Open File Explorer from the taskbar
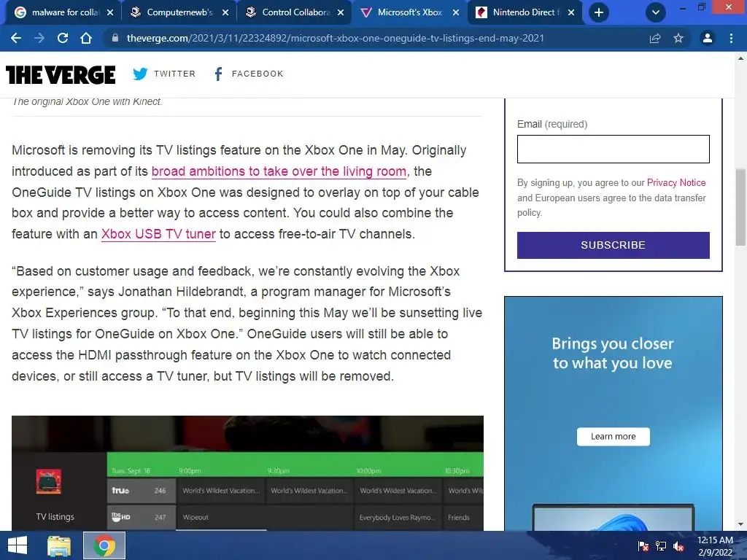The width and height of the screenshot is (747, 560). coord(59,545)
